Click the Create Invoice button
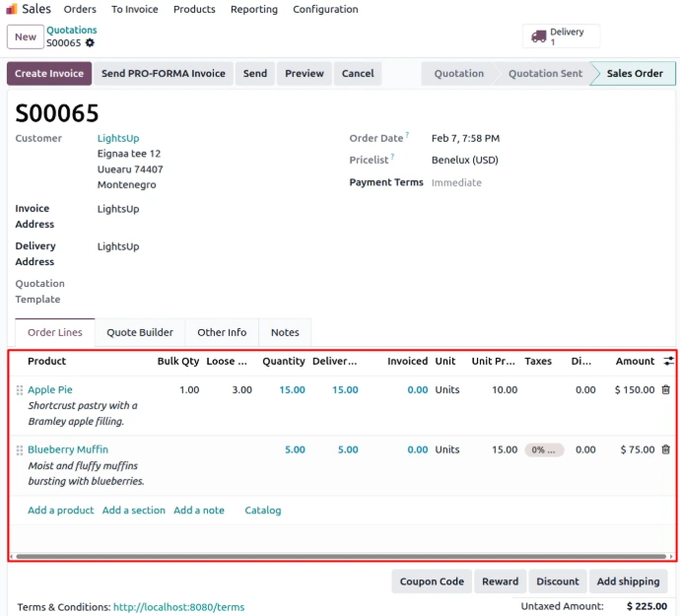This screenshot has height=616, width=680. 49,74
